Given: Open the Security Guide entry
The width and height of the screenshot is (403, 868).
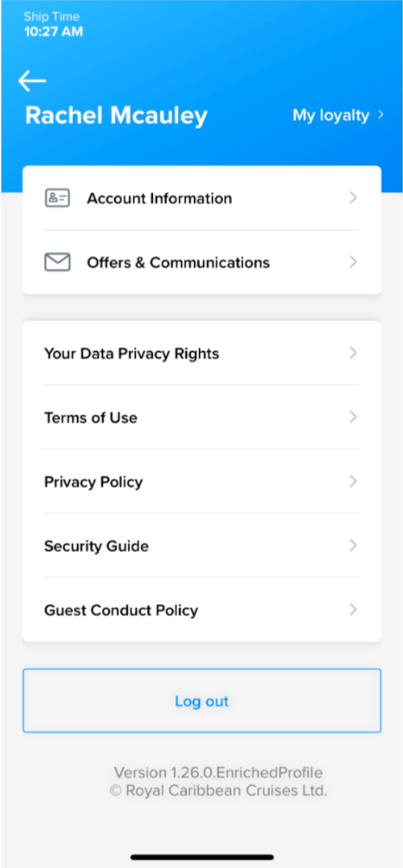Looking at the screenshot, I should (201, 545).
